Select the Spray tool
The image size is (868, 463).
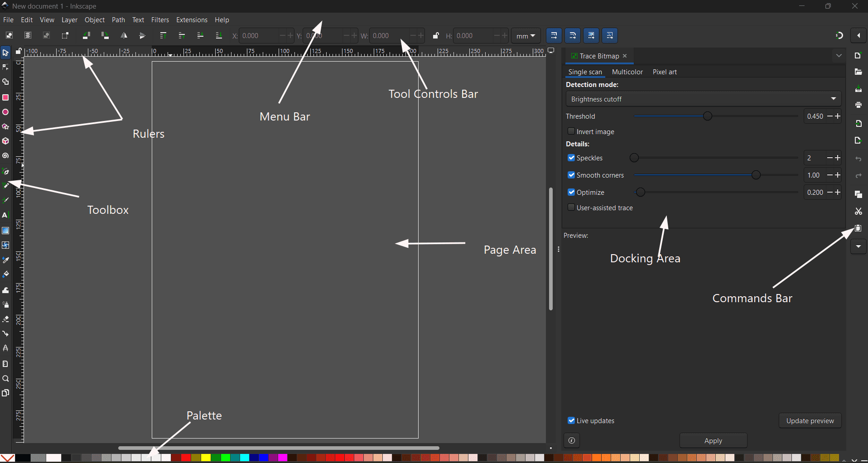5,304
